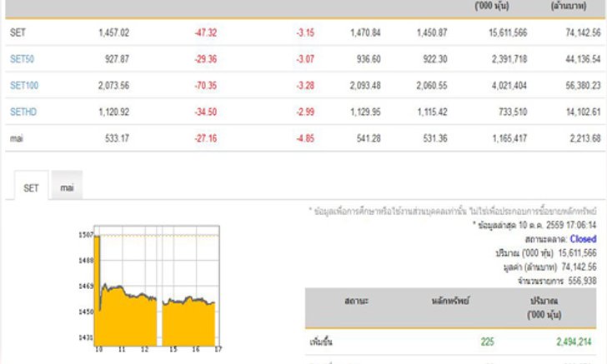The width and height of the screenshot is (607, 364).
Task: Select SET low value 1,450.87
Action: point(432,32)
